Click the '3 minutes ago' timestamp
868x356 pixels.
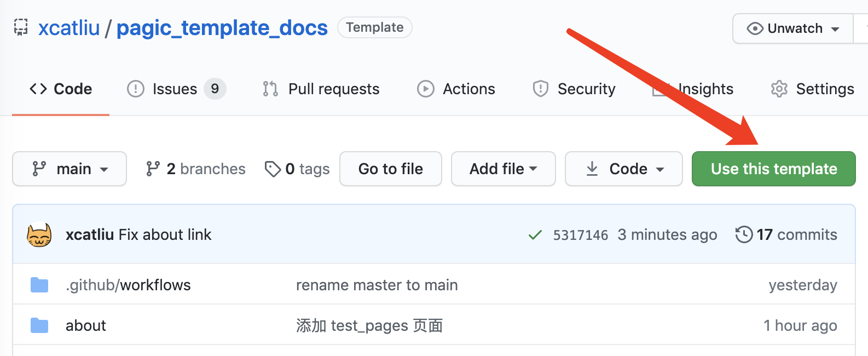(667, 234)
